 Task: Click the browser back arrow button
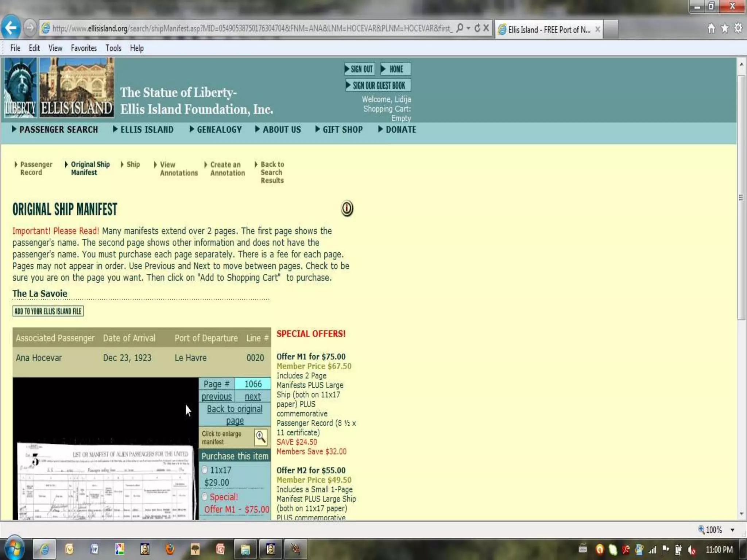pos(11,28)
